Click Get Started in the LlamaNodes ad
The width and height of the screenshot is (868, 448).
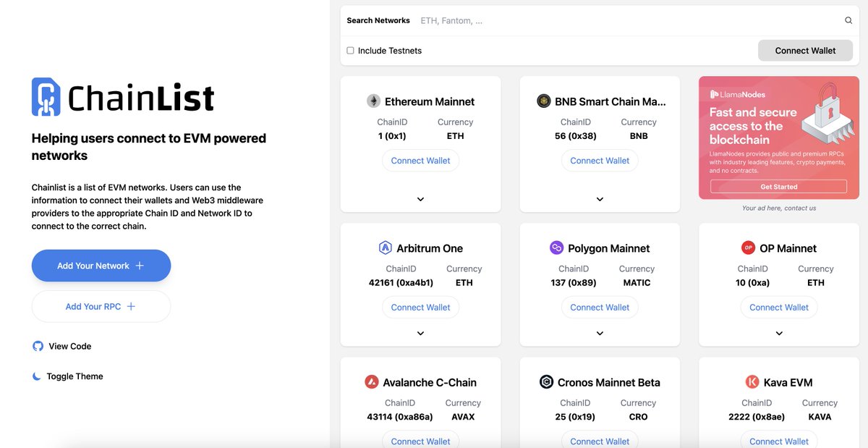point(778,186)
